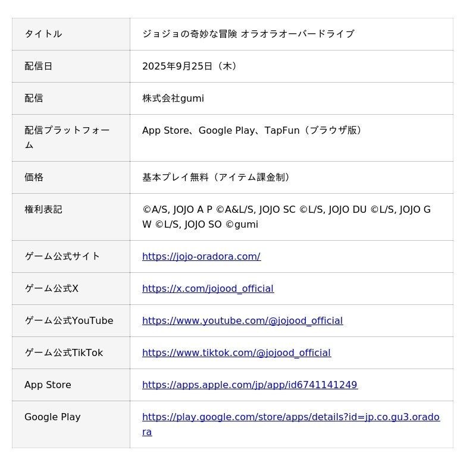476x466 pixels.
Task: Click the Google Play label cell
Action: (71, 424)
